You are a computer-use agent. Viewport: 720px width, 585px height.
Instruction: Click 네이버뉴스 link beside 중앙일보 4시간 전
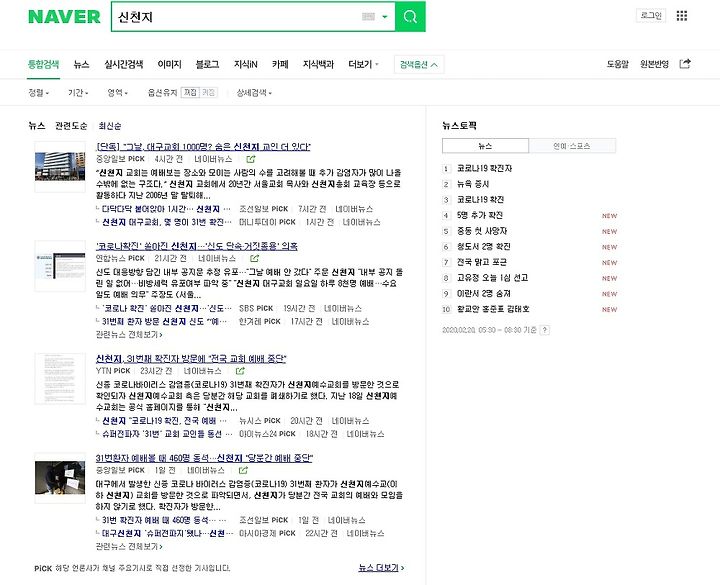213,159
